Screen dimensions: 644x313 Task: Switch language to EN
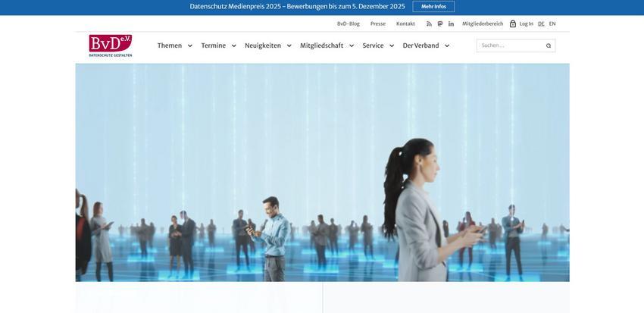click(552, 23)
